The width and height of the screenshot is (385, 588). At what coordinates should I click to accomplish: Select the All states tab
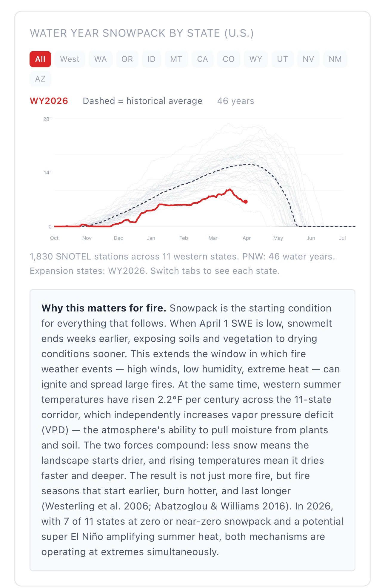(x=40, y=59)
